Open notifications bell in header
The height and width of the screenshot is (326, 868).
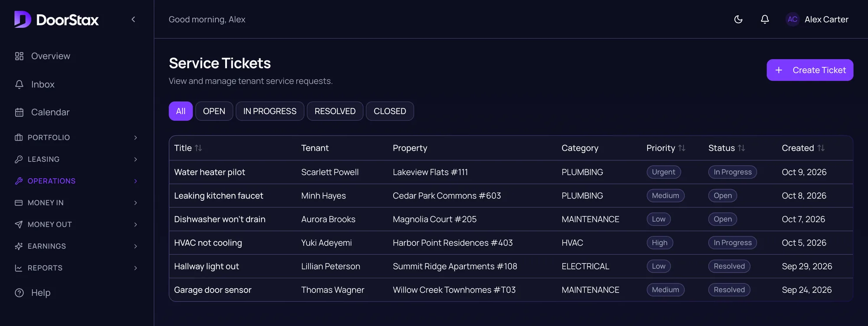[765, 19]
